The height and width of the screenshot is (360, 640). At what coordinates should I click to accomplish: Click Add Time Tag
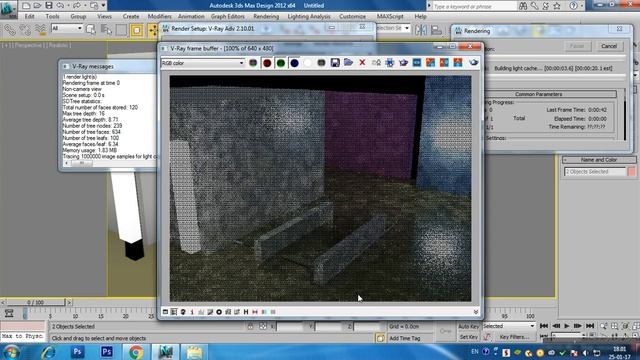[x=404, y=338]
